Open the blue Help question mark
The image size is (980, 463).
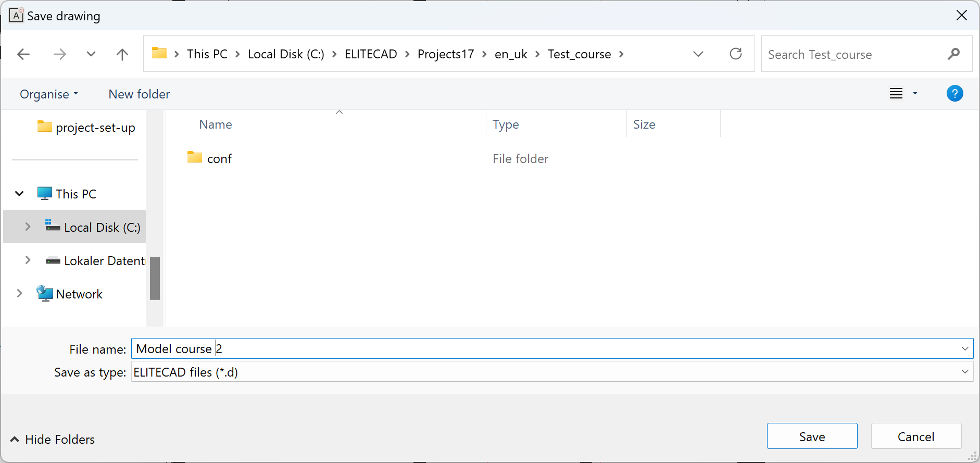[x=954, y=94]
